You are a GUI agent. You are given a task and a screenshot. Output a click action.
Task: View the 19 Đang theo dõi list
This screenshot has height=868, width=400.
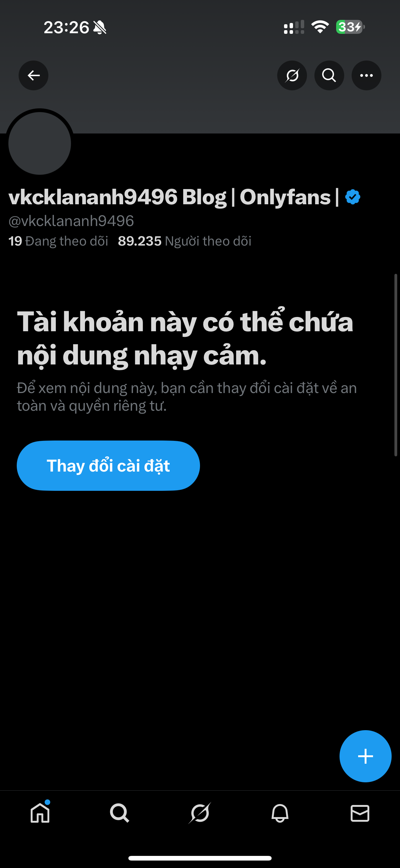[x=58, y=241]
